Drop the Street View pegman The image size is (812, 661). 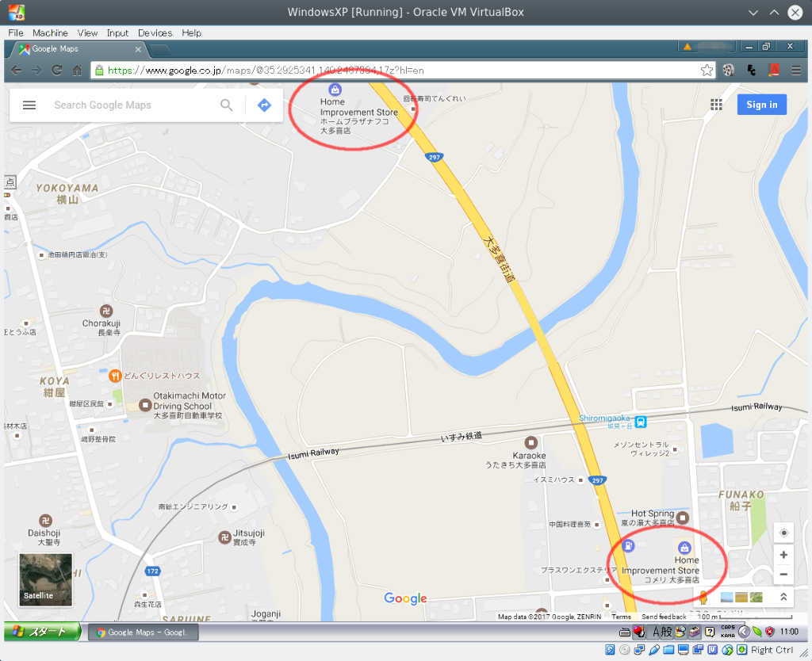(703, 597)
